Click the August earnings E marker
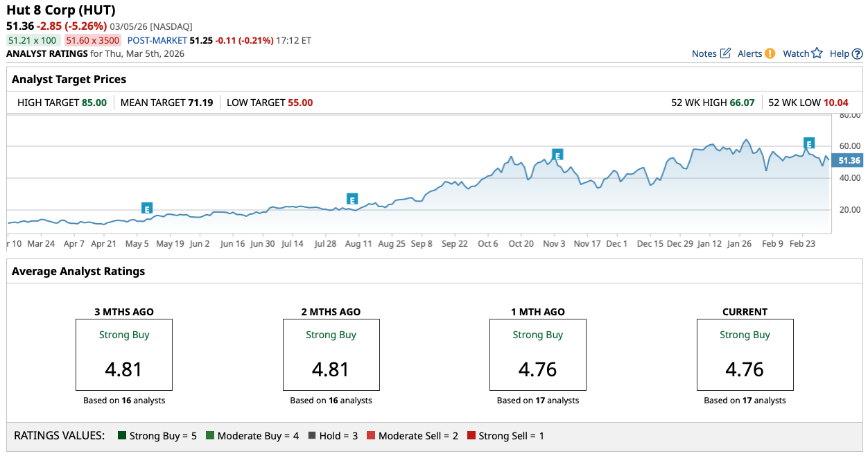The width and height of the screenshot is (868, 456). (x=352, y=199)
